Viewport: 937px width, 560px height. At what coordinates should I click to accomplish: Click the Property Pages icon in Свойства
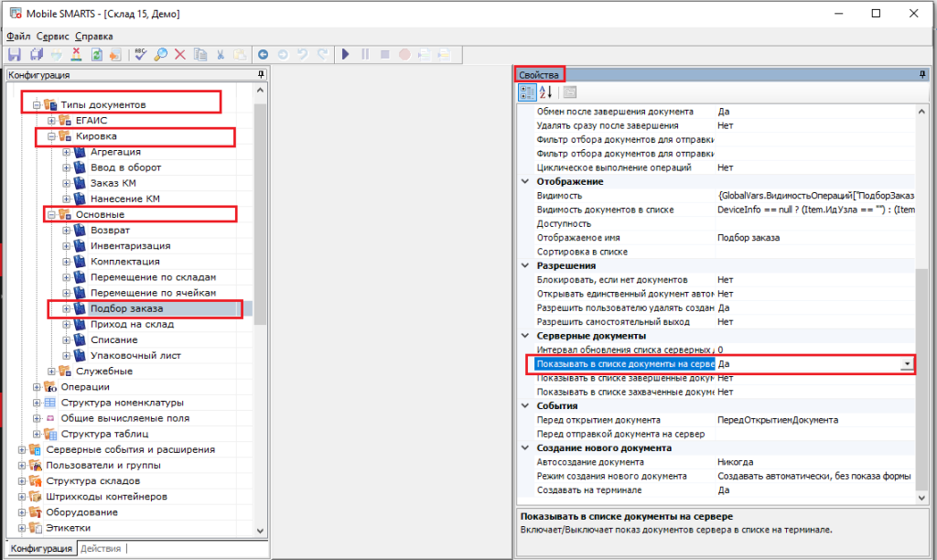coord(569,92)
